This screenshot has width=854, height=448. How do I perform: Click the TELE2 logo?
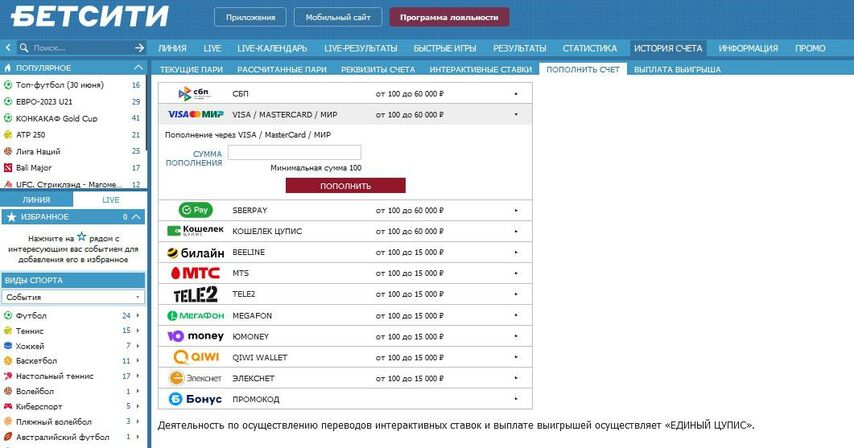click(196, 294)
